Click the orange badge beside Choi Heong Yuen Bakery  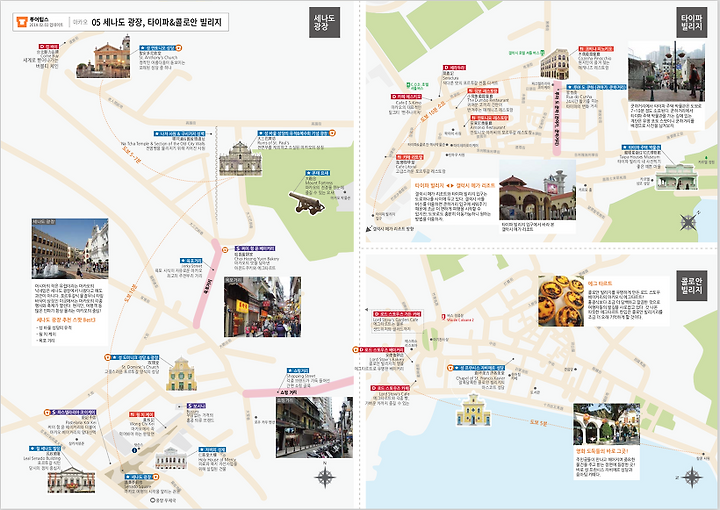pos(225,250)
